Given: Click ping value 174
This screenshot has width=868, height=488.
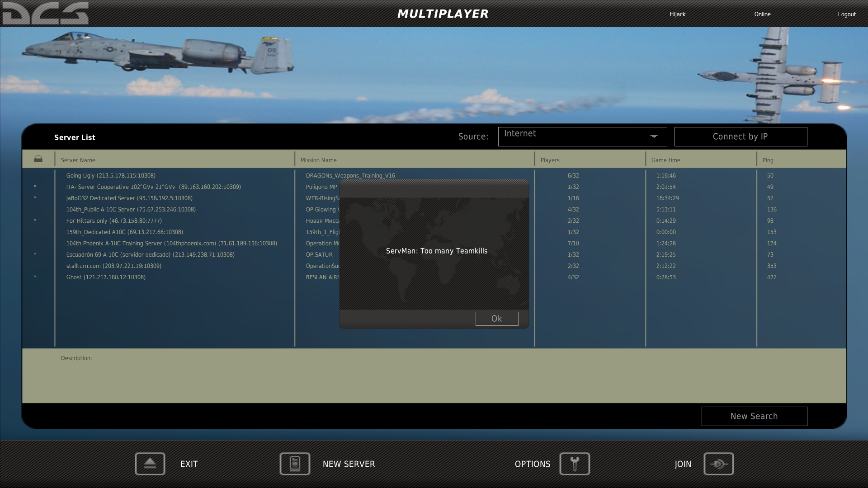Looking at the screenshot, I should 772,243.
